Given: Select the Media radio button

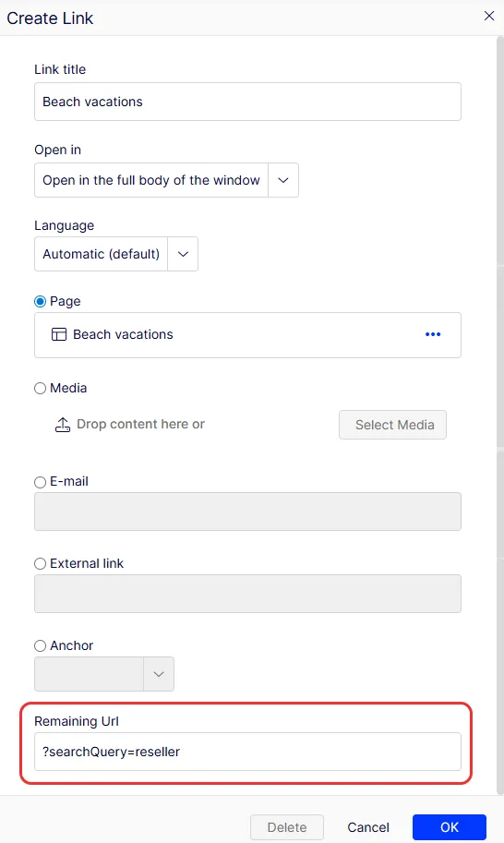Looking at the screenshot, I should pos(40,388).
